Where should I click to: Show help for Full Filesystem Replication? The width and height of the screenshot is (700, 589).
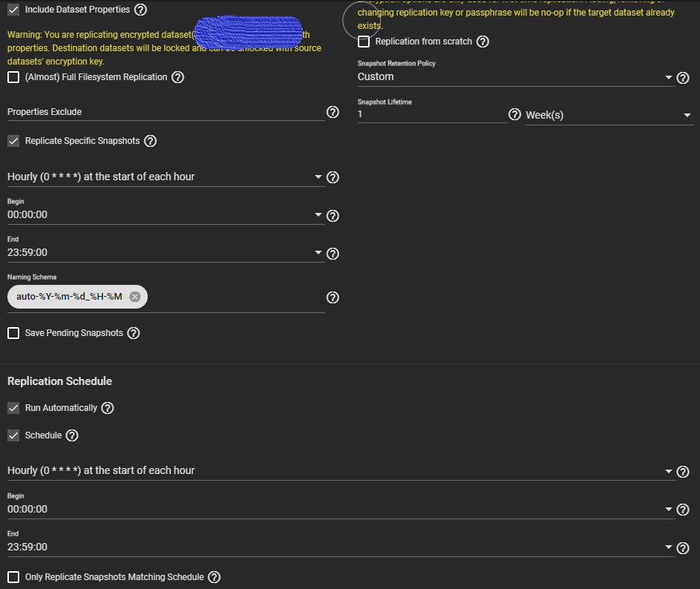coord(178,77)
